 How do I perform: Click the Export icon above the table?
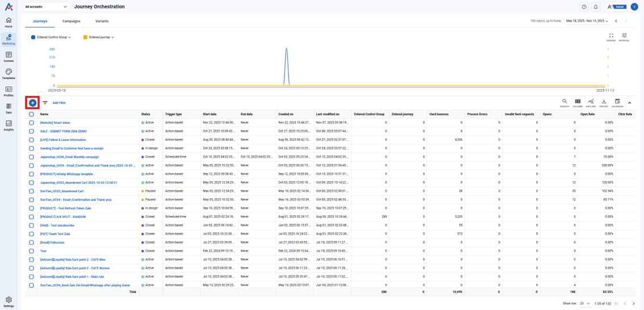[x=604, y=103]
